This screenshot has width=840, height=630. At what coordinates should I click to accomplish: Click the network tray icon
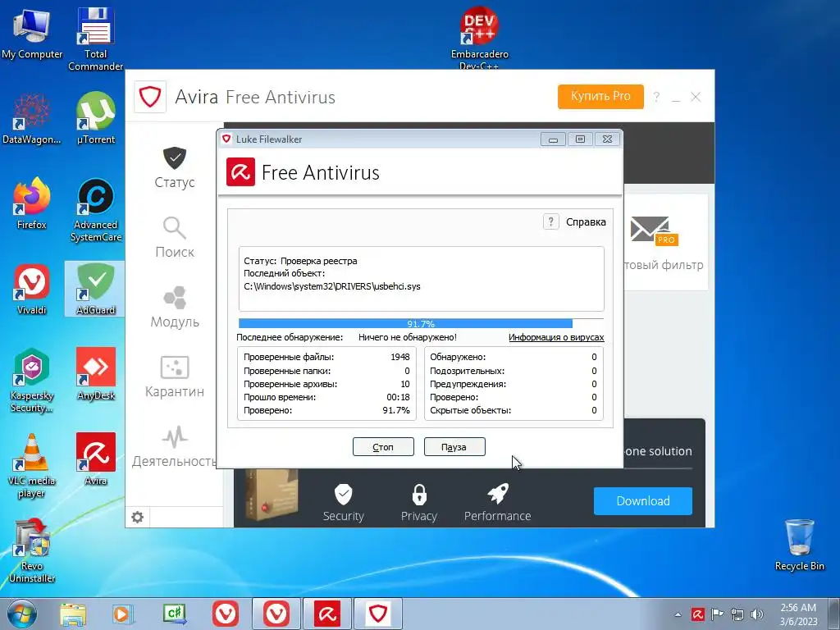pyautogui.click(x=737, y=614)
